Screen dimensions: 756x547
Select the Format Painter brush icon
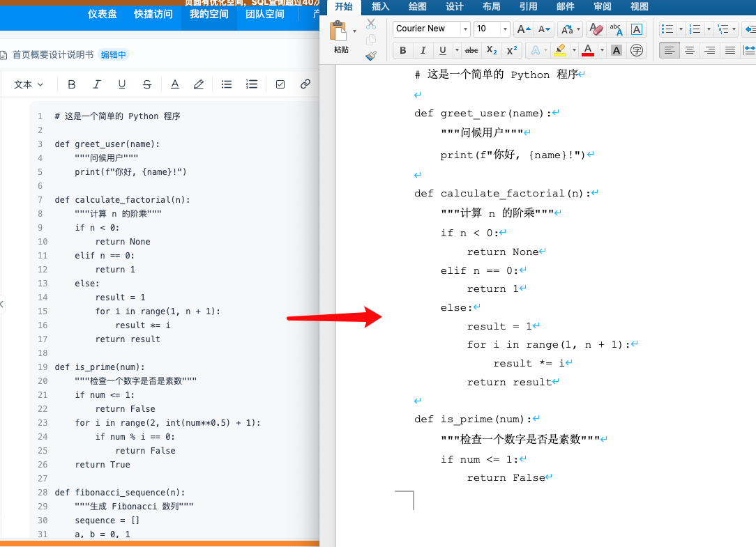pyautogui.click(x=371, y=56)
